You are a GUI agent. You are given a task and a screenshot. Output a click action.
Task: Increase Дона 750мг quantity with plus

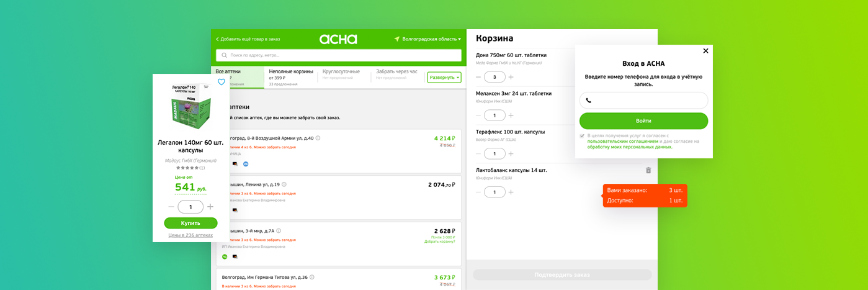[511, 77]
